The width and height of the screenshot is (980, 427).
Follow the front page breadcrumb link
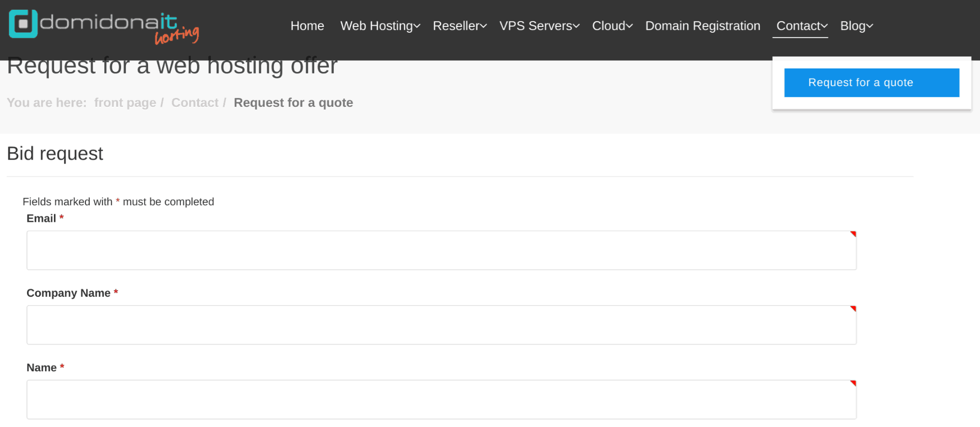tap(125, 103)
